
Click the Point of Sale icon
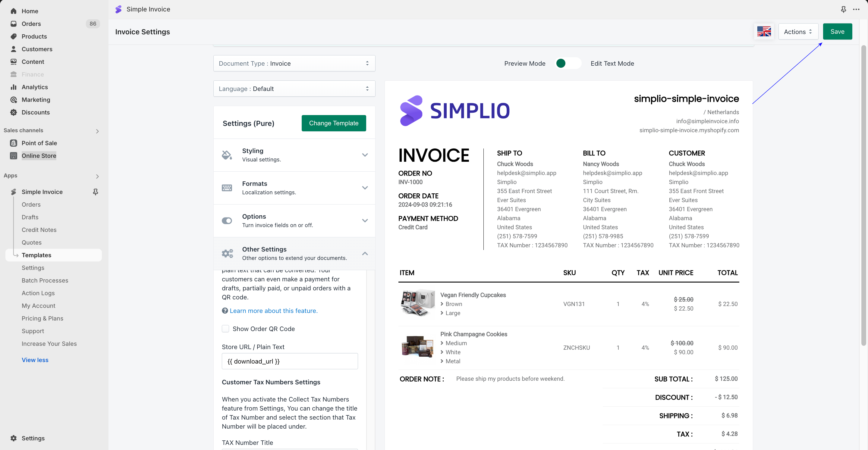[x=14, y=143]
